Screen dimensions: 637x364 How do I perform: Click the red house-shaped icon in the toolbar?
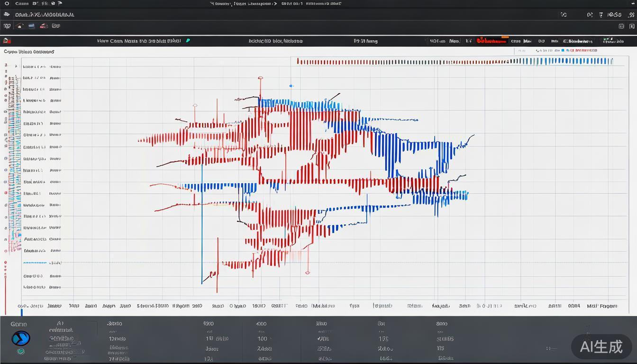tap(19, 26)
